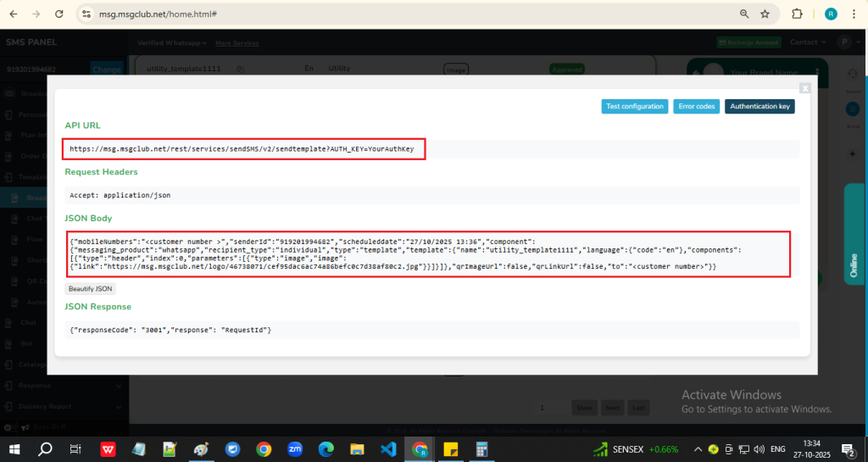Click the Test configuration button
The image size is (868, 462).
pyautogui.click(x=634, y=107)
